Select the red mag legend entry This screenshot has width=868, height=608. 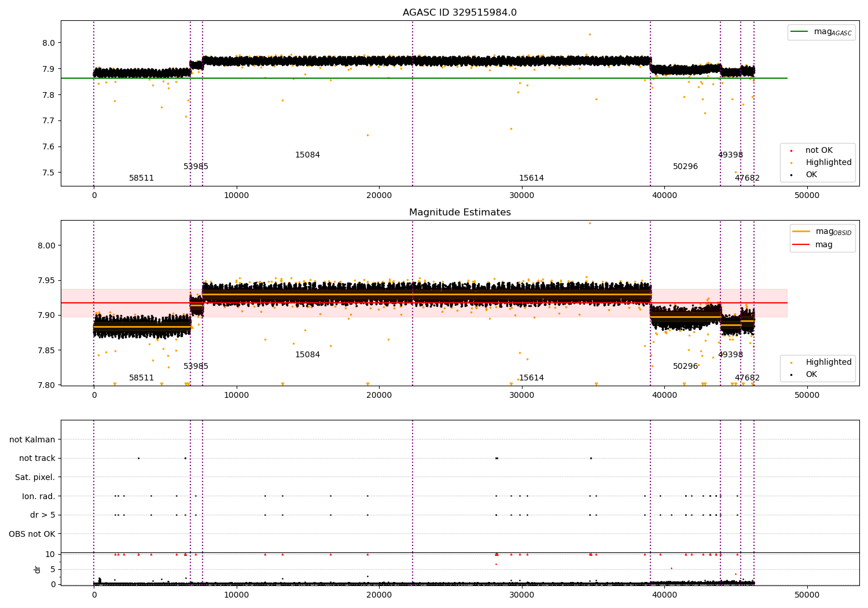812,244
